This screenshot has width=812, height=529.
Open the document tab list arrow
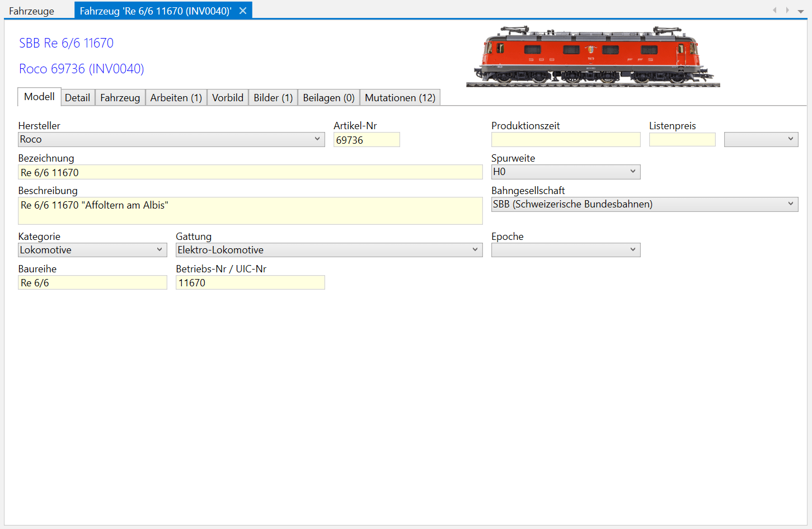coord(801,11)
